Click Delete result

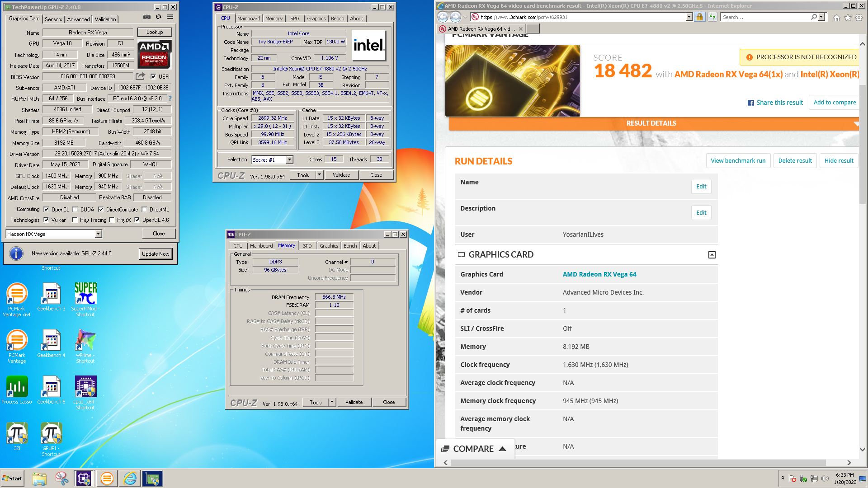(795, 160)
